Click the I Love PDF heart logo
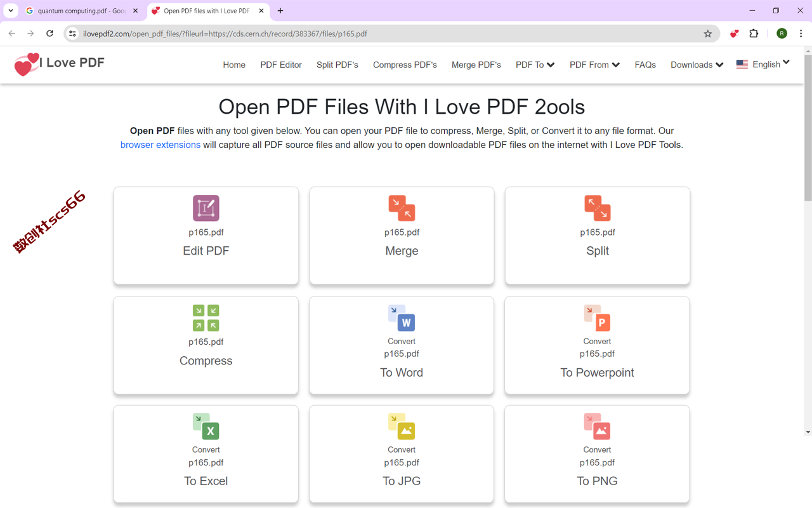The height and width of the screenshot is (508, 812). pos(27,64)
